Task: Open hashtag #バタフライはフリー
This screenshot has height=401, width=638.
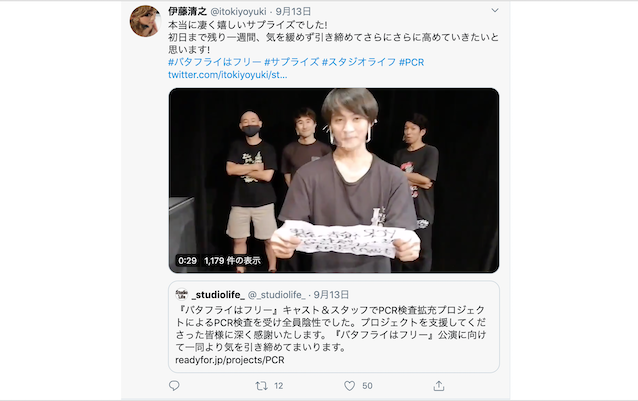Action: coord(214,62)
